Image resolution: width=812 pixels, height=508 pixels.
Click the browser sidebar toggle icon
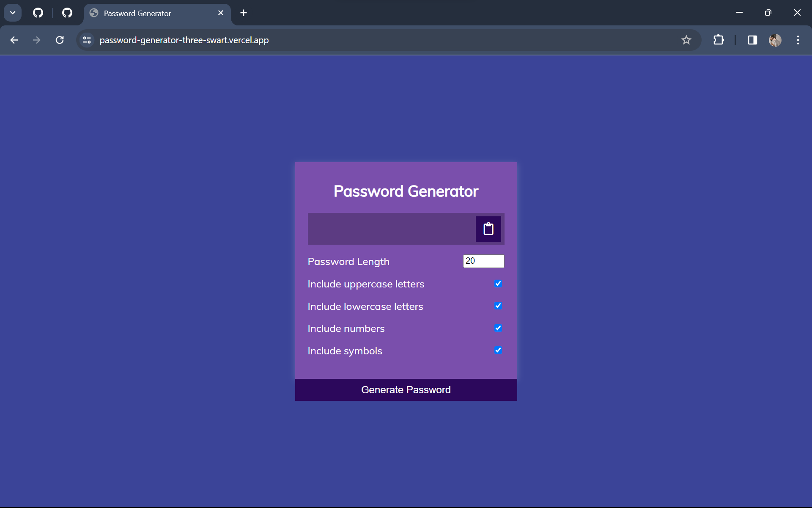pos(753,40)
